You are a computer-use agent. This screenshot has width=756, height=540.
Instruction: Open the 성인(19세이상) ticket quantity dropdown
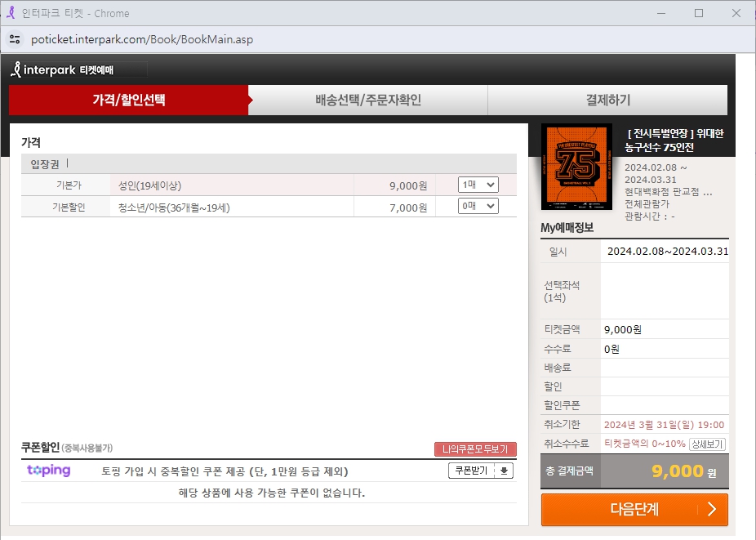(x=478, y=185)
